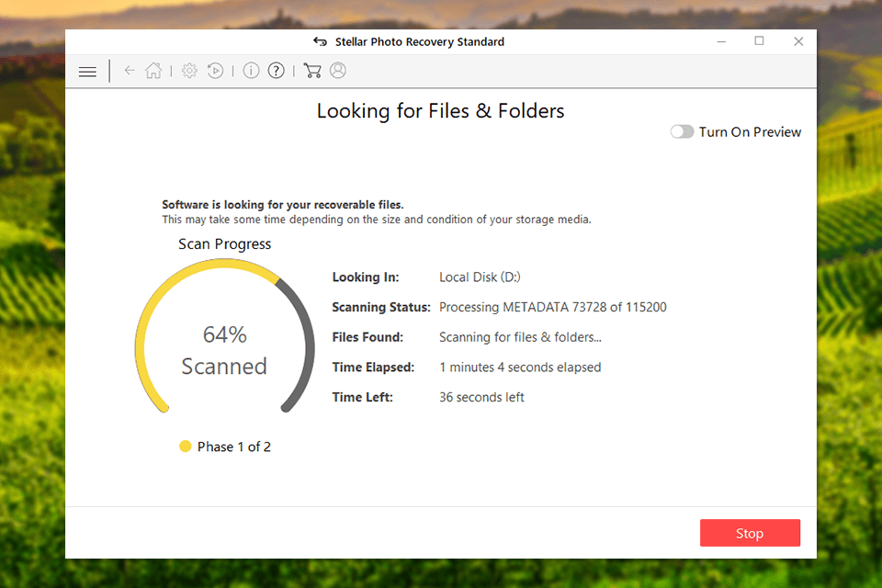
Task: Click the Local Disk (D:) value
Action: tap(480, 277)
